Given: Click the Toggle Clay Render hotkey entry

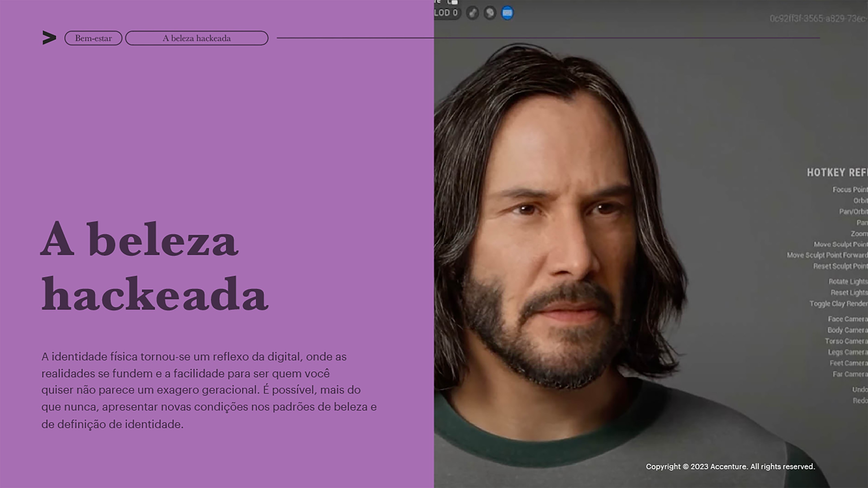Looking at the screenshot, I should 838,304.
